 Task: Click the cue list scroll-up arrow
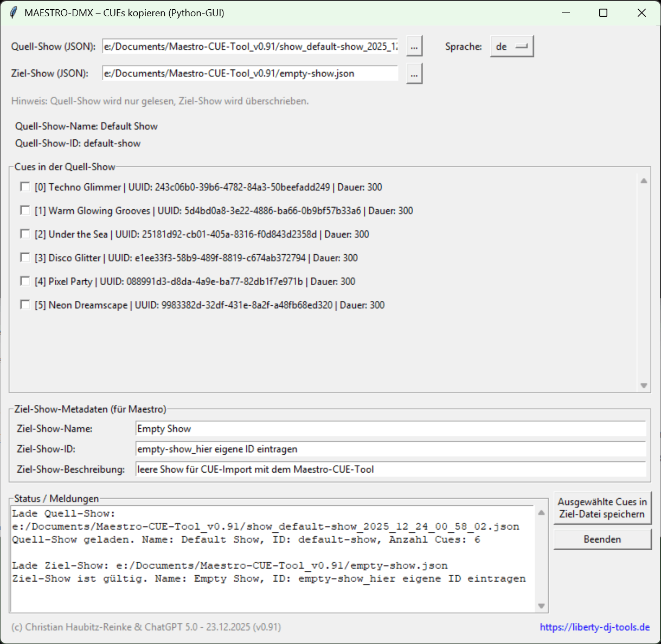(x=644, y=181)
